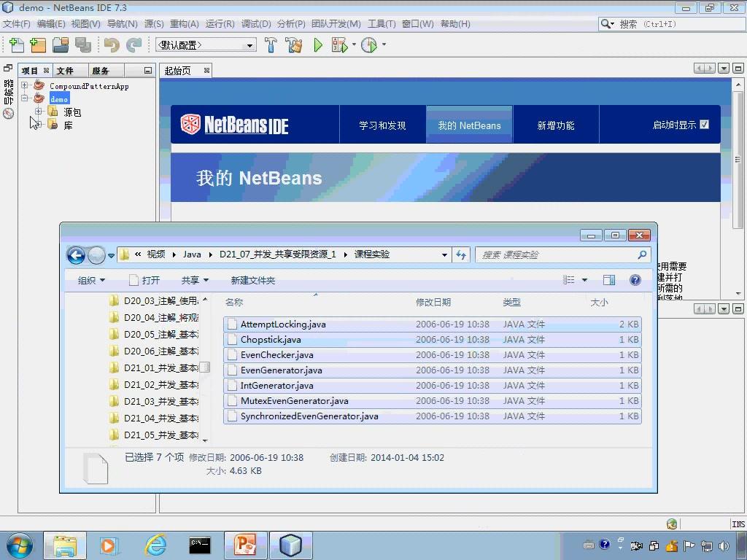Expand the 库 libraries node
Screen dimensions: 747x560
tap(38, 125)
